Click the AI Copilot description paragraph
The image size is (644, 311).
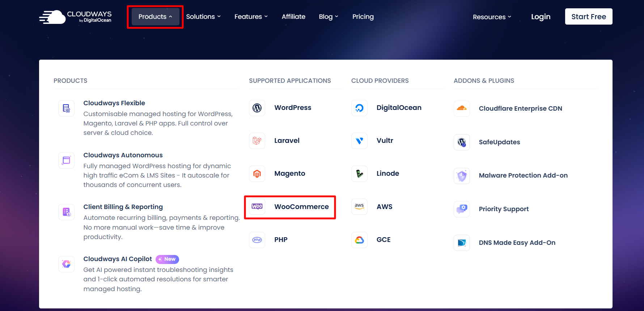(x=158, y=279)
